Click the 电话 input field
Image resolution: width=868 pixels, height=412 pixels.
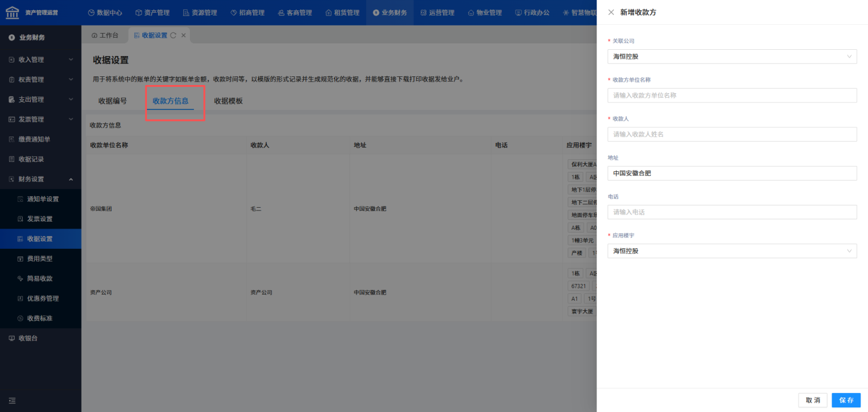pyautogui.click(x=732, y=212)
